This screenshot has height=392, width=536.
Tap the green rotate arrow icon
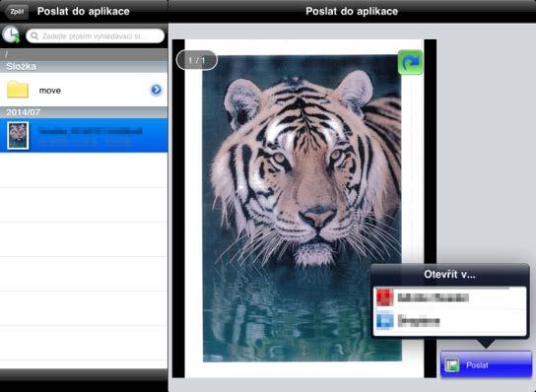pos(410,62)
